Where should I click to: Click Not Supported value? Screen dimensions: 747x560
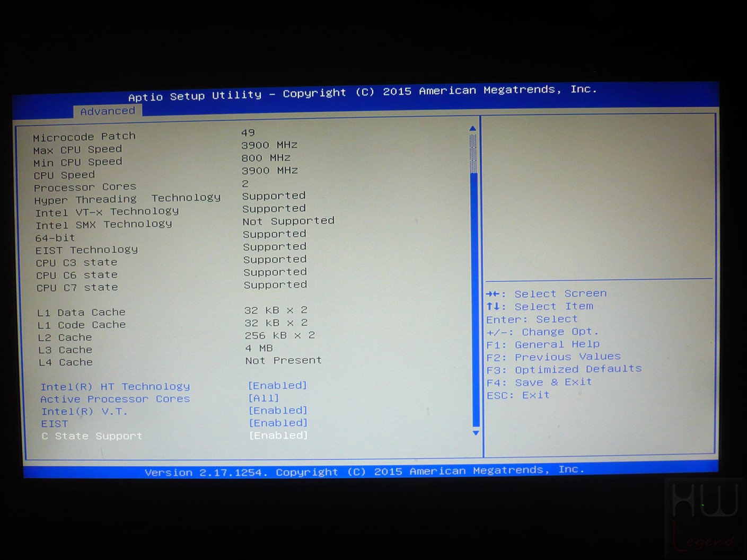pos(289,221)
